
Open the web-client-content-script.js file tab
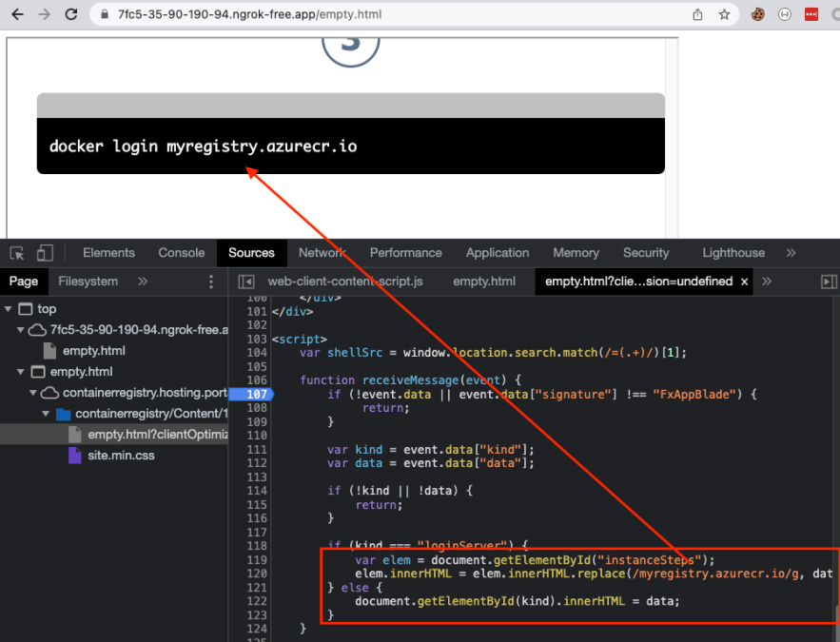(x=345, y=282)
